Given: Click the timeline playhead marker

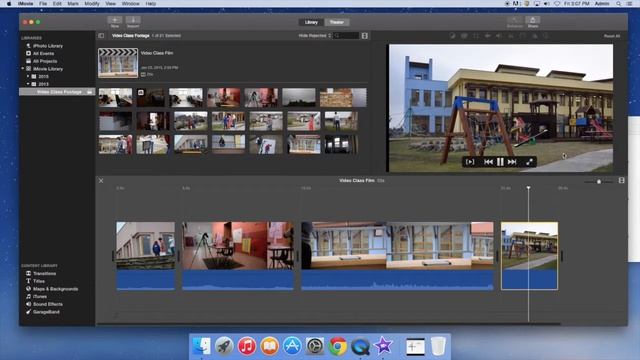Looking at the screenshot, I should [528, 188].
